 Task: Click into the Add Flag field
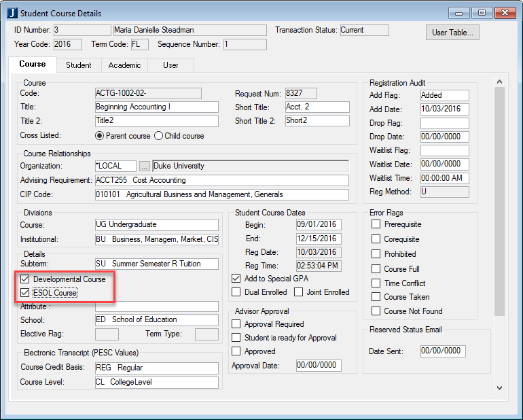coord(444,96)
